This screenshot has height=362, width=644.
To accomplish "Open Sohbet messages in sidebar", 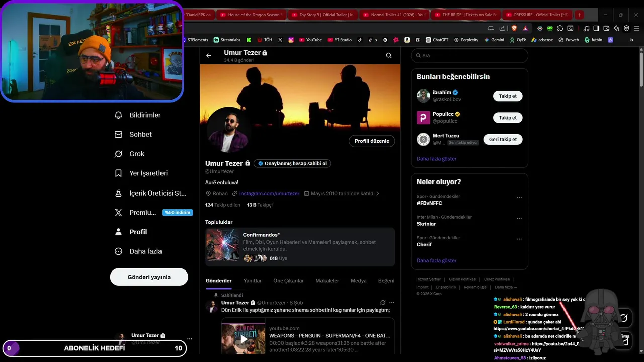I will point(133,134).
